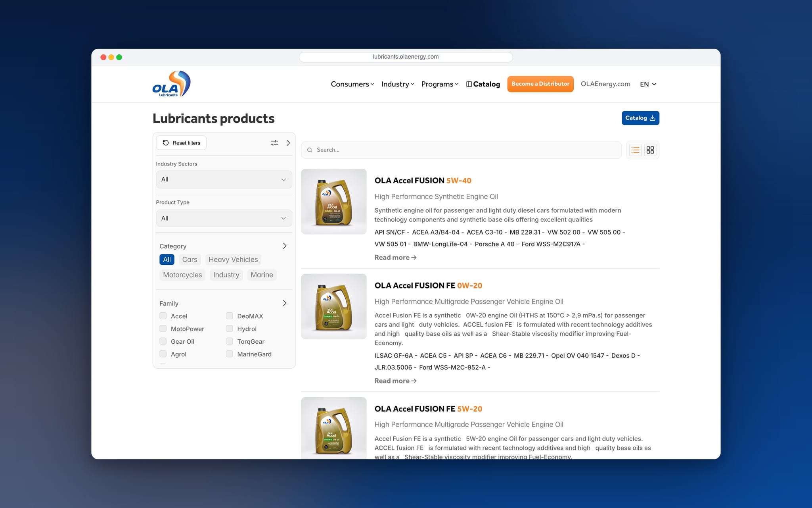This screenshot has width=812, height=508.
Task: Click the search magnifier icon
Action: [x=310, y=150]
